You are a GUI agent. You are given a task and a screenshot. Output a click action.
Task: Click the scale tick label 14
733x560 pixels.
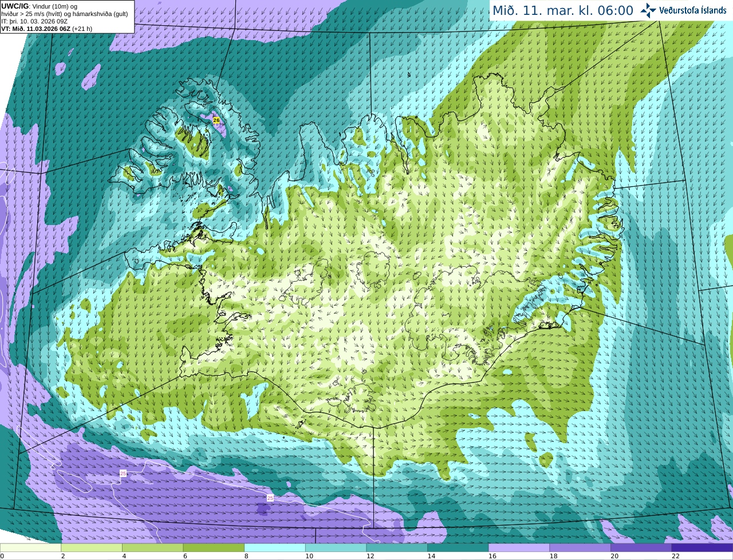(431, 556)
